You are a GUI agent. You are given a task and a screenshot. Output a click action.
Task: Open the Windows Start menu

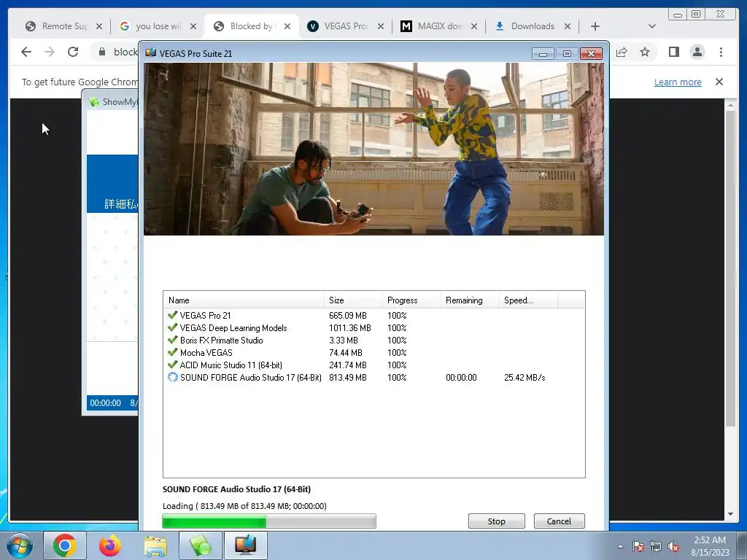(19, 545)
